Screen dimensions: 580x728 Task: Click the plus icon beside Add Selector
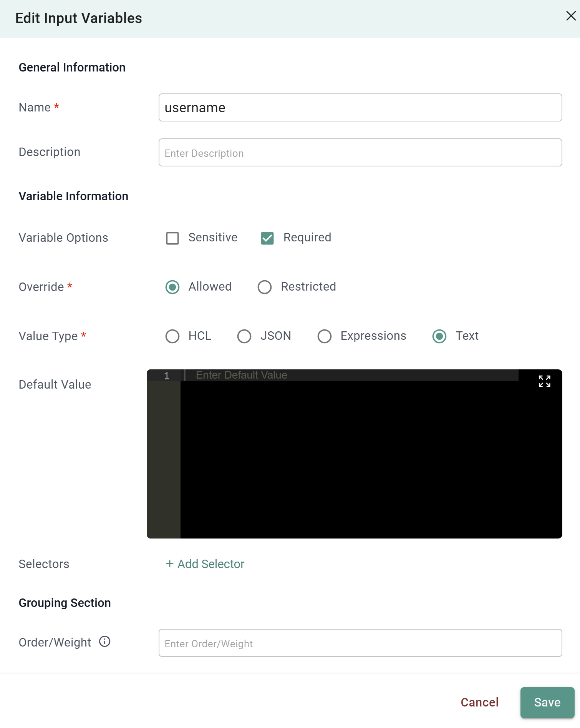169,564
